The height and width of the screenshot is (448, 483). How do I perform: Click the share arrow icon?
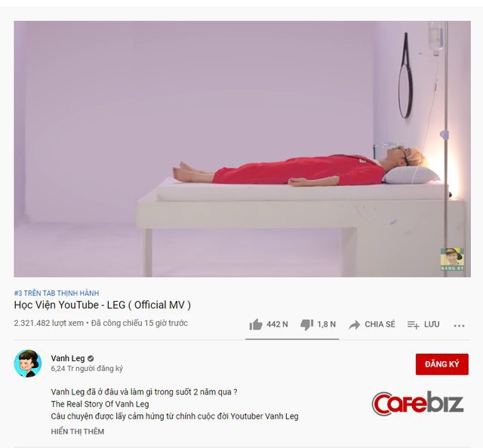point(354,325)
